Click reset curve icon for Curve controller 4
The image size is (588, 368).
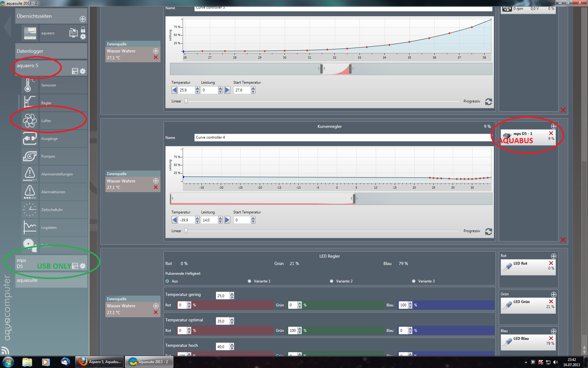488,231
